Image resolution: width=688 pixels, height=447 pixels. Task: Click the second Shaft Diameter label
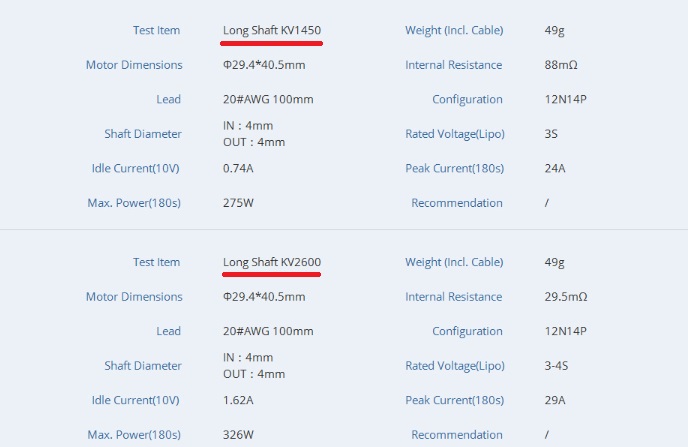tap(143, 366)
